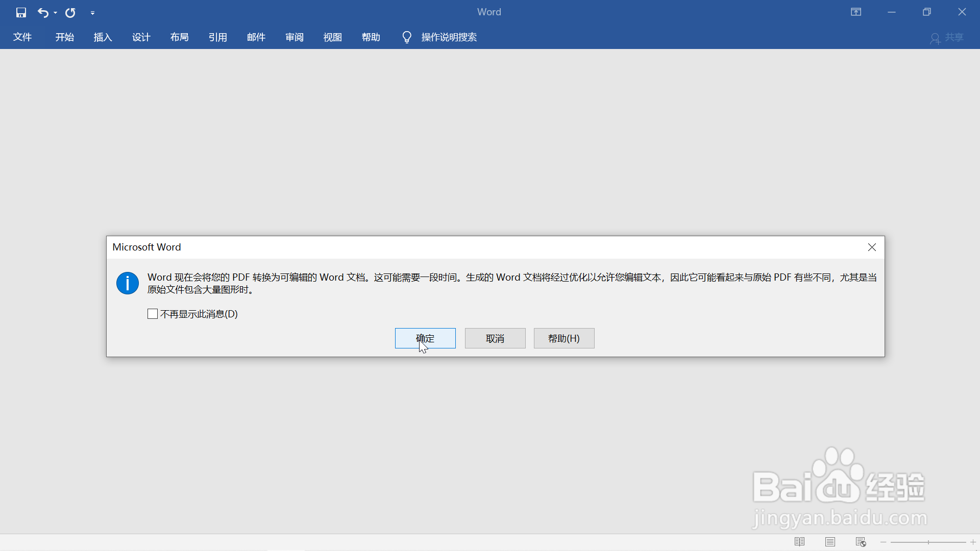Click the Redo/Repeat icon
Screen dimensions: 980x551
point(70,12)
